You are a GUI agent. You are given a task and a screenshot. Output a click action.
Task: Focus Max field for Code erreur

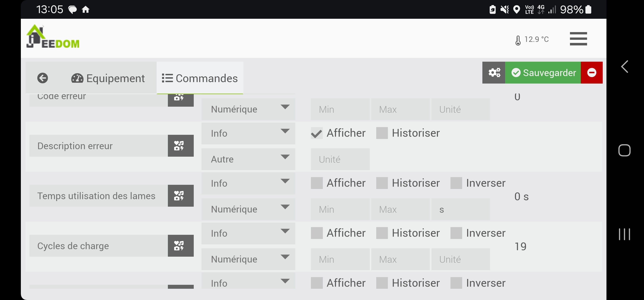tap(400, 109)
